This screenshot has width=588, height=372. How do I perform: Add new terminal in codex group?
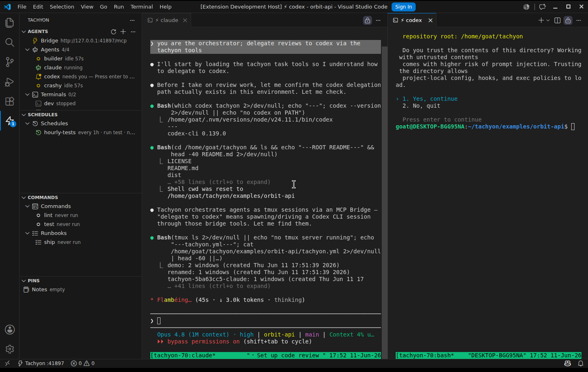pos(541,20)
